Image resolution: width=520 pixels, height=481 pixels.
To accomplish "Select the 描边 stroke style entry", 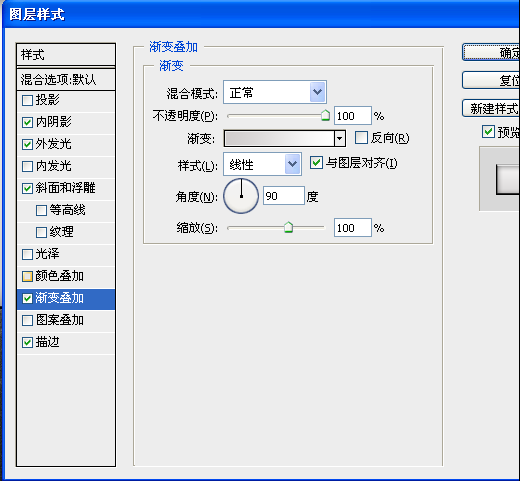I will [66, 342].
